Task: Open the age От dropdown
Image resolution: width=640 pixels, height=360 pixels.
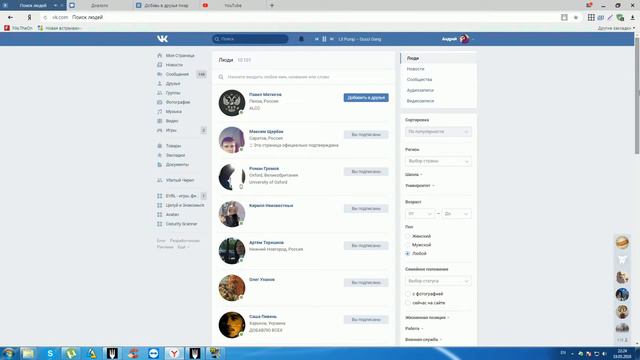Action: pyautogui.click(x=420, y=213)
